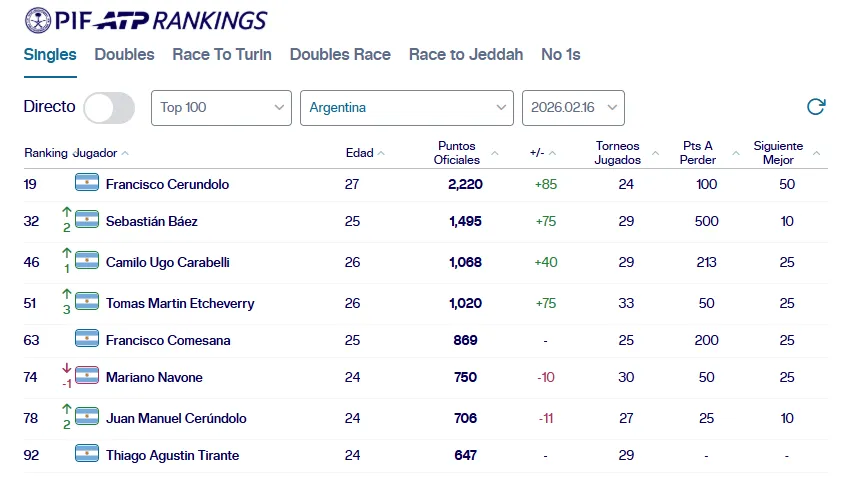Sort by Edad column arrow
Viewport: 846px width, 485px height.
(381, 153)
